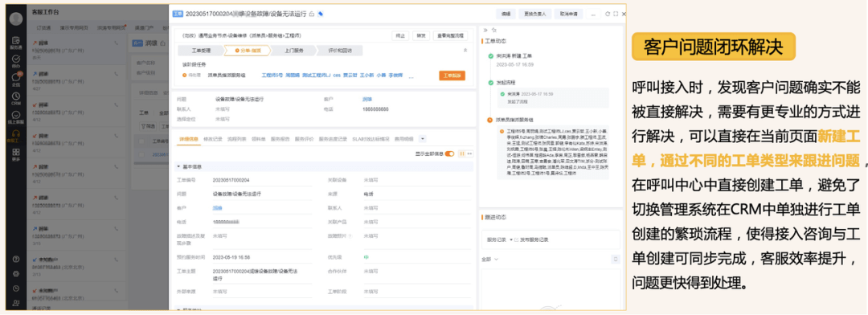Click the refresh icon in the work order header
The height and width of the screenshot is (315, 868).
(608, 14)
